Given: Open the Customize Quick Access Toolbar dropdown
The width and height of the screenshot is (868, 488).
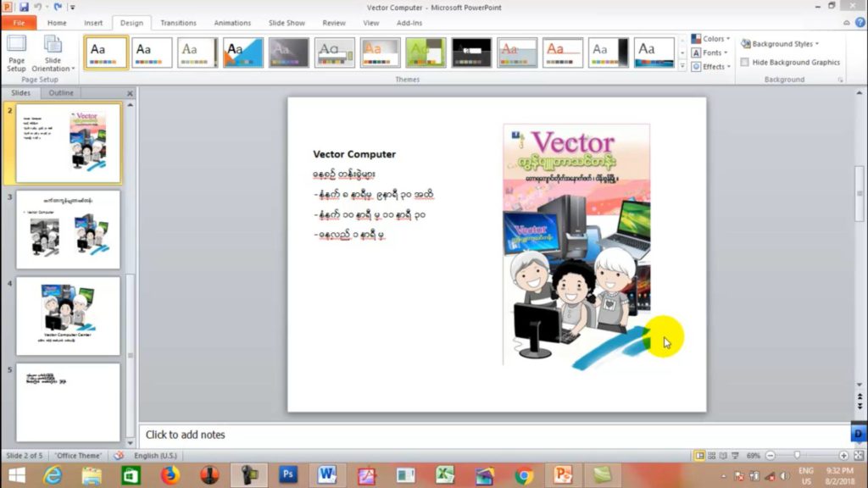Looking at the screenshot, I should pyautogui.click(x=72, y=8).
